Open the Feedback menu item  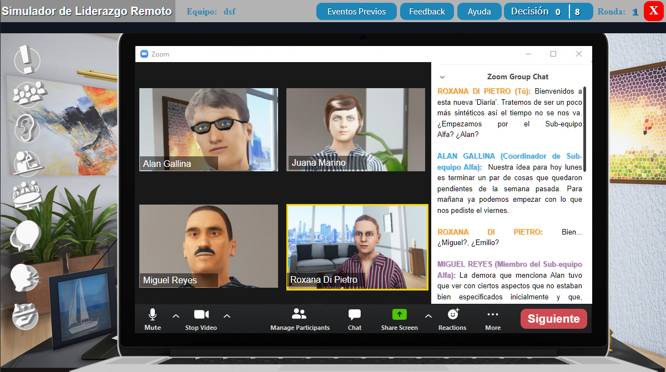point(427,11)
